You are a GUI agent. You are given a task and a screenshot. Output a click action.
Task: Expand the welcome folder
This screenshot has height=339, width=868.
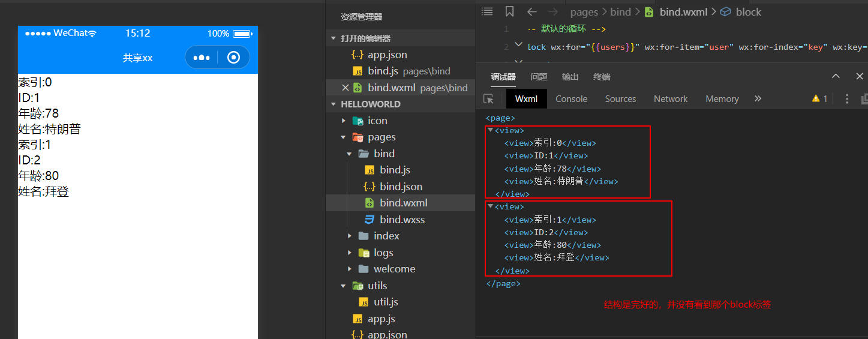pyautogui.click(x=350, y=269)
